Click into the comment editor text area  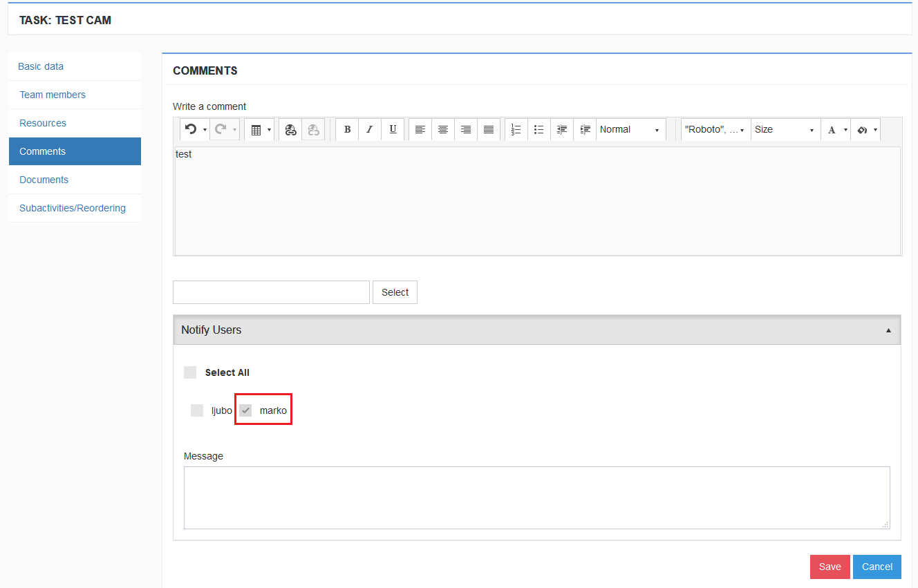[537, 201]
